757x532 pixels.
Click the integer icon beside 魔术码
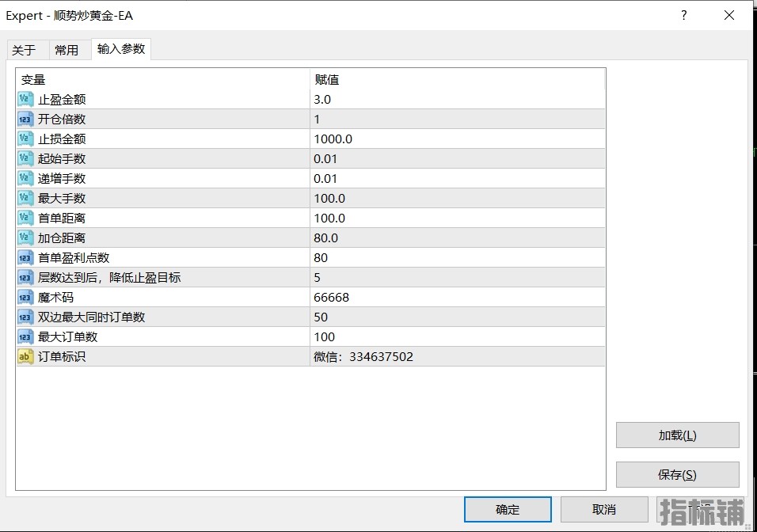(x=25, y=297)
